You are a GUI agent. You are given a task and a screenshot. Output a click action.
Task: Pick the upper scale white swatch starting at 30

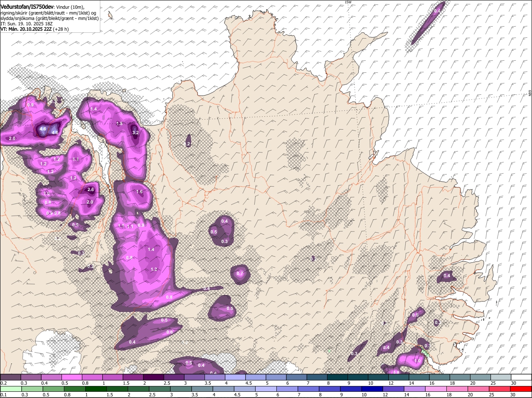pyautogui.click(x=521, y=377)
